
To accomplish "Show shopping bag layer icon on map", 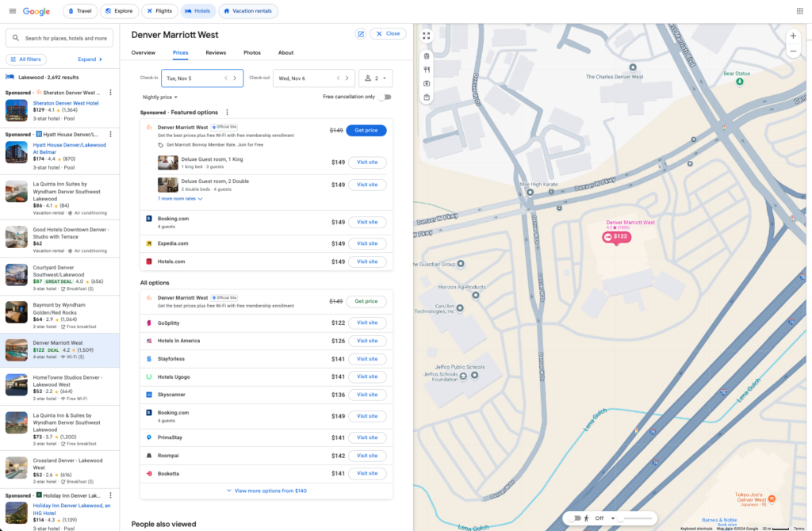I will click(x=427, y=97).
